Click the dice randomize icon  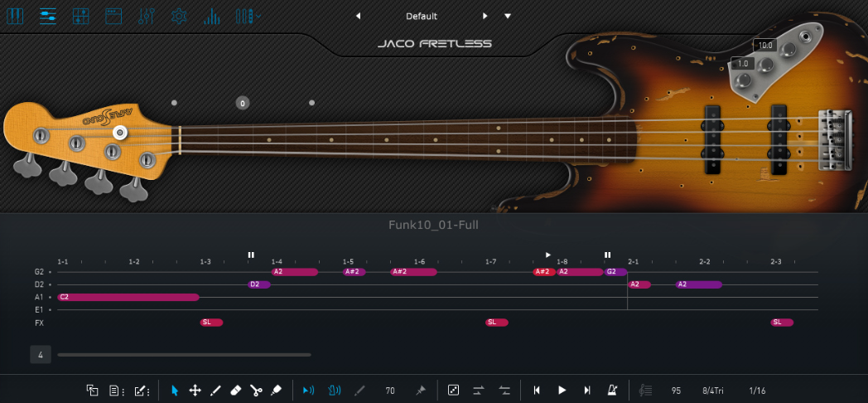tap(453, 391)
